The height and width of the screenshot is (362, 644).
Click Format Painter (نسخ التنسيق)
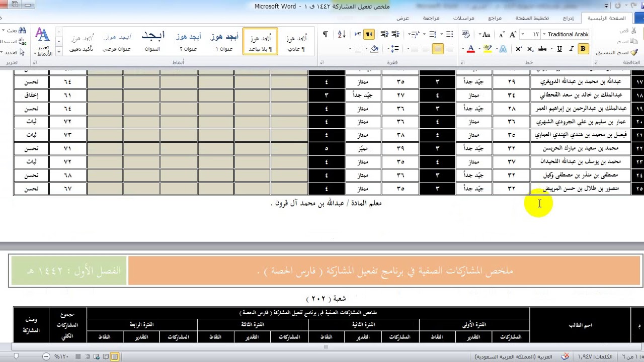(617, 52)
